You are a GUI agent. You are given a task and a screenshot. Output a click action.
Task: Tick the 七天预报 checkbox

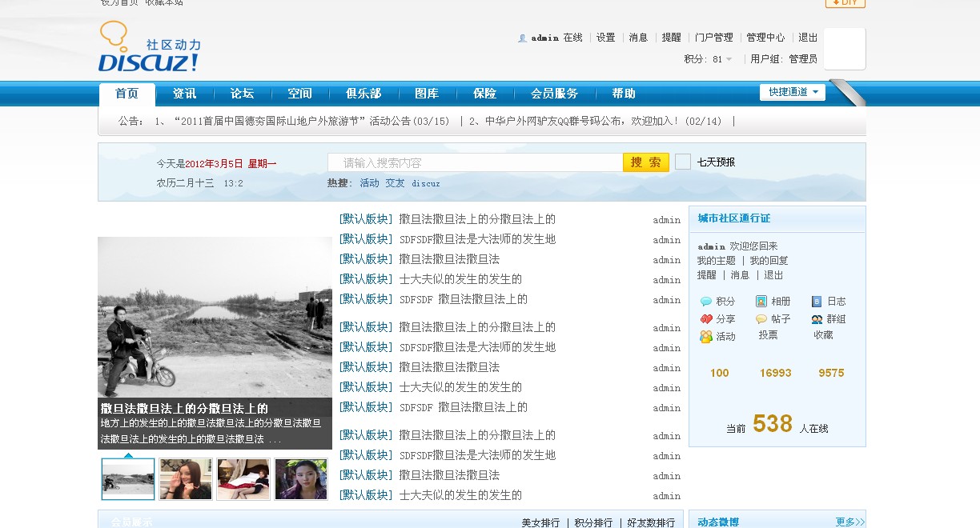pyautogui.click(x=683, y=162)
